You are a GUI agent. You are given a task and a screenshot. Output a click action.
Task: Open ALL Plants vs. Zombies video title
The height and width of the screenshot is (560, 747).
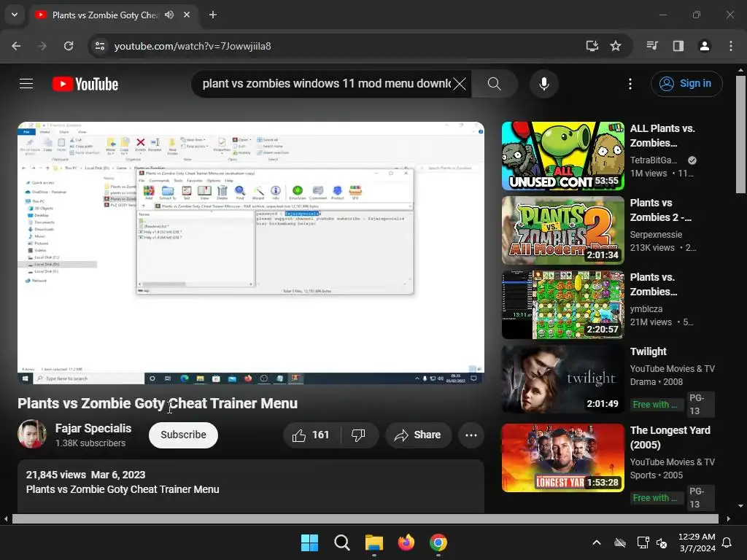pyautogui.click(x=662, y=136)
